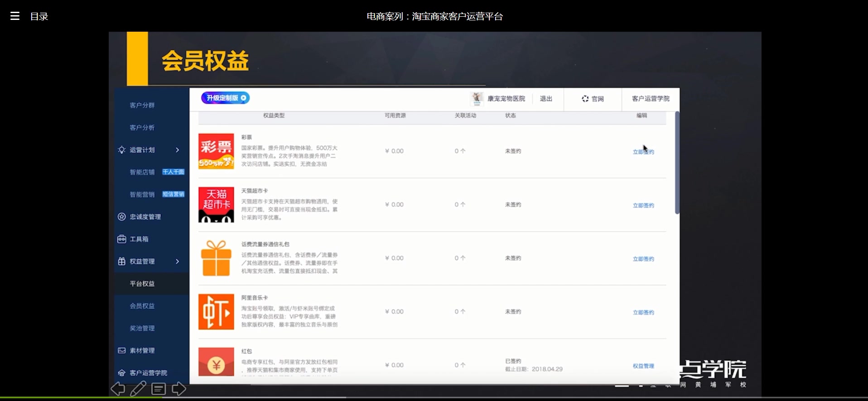Click the 阿里音乐卡 Xiami thumbnail
The width and height of the screenshot is (868, 401).
click(216, 312)
